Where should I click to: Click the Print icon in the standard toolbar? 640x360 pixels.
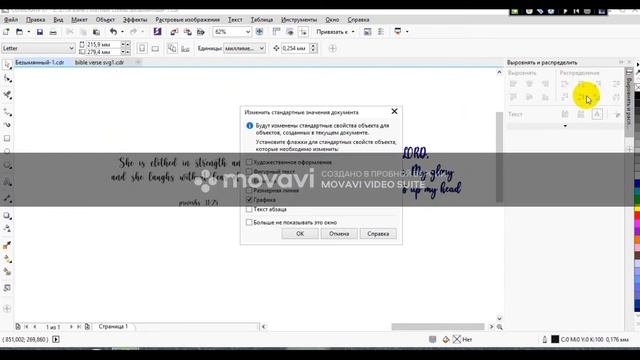coord(53,32)
